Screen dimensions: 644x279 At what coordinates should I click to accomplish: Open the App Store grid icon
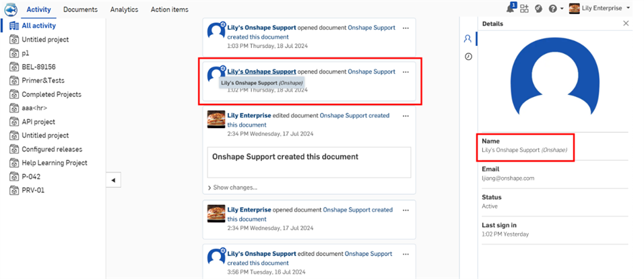[x=524, y=9]
